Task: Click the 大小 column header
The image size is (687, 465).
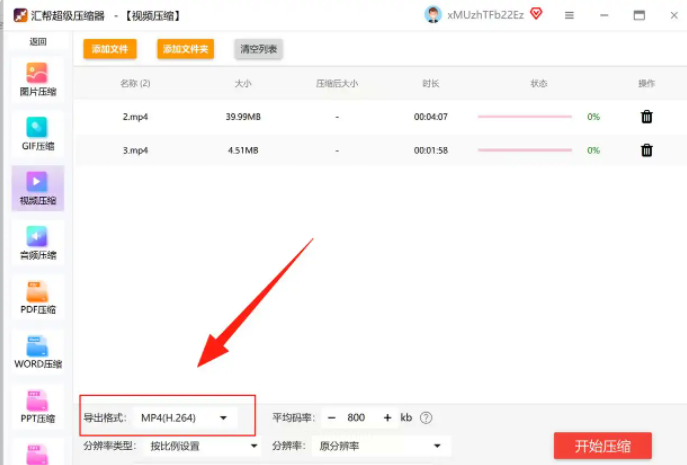Action: click(243, 83)
